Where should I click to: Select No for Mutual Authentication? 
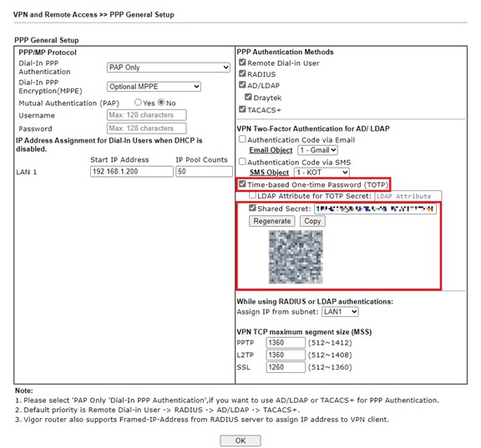[161, 103]
